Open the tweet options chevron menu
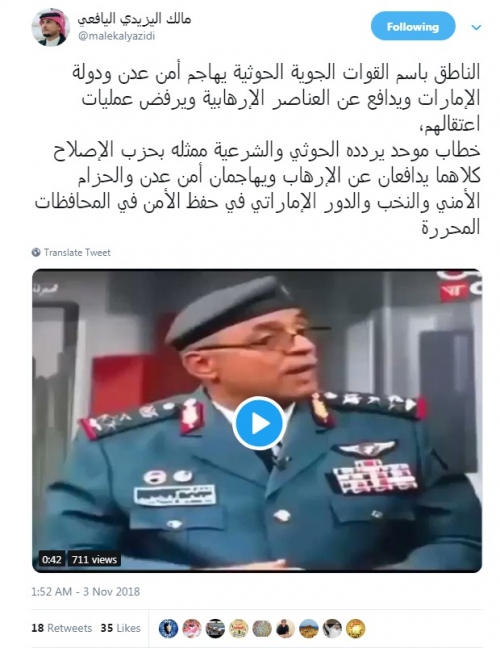 tap(476, 28)
